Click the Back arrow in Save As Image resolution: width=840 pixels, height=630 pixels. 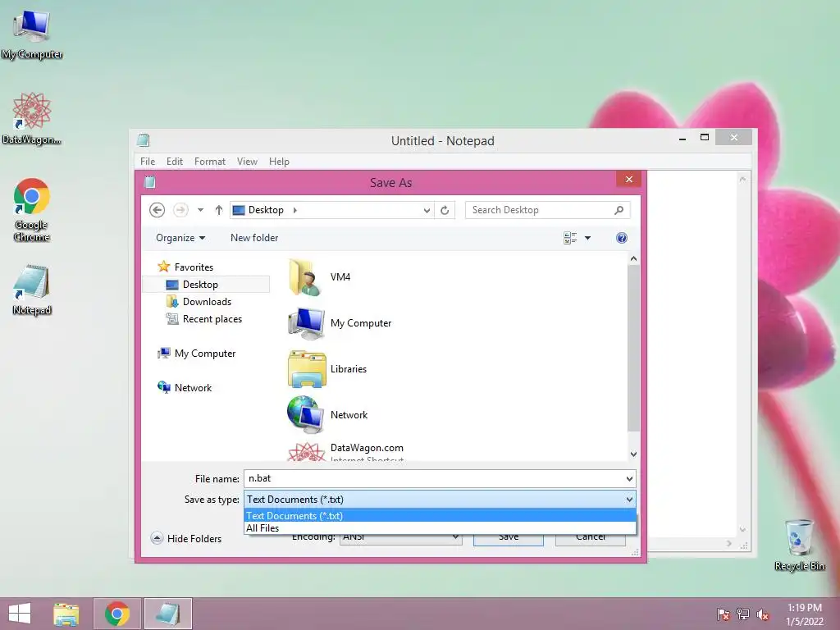tap(157, 210)
